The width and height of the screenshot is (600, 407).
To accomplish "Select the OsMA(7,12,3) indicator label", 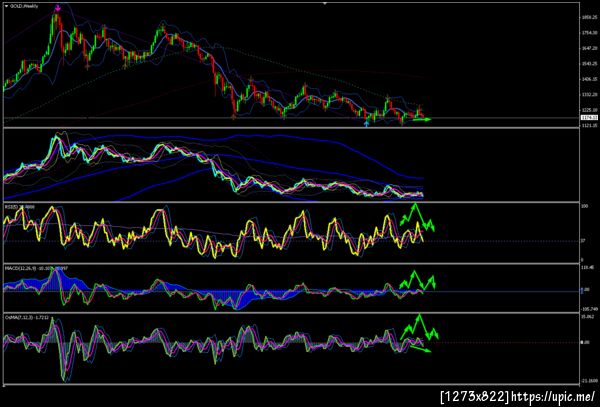I will click(x=29, y=317).
